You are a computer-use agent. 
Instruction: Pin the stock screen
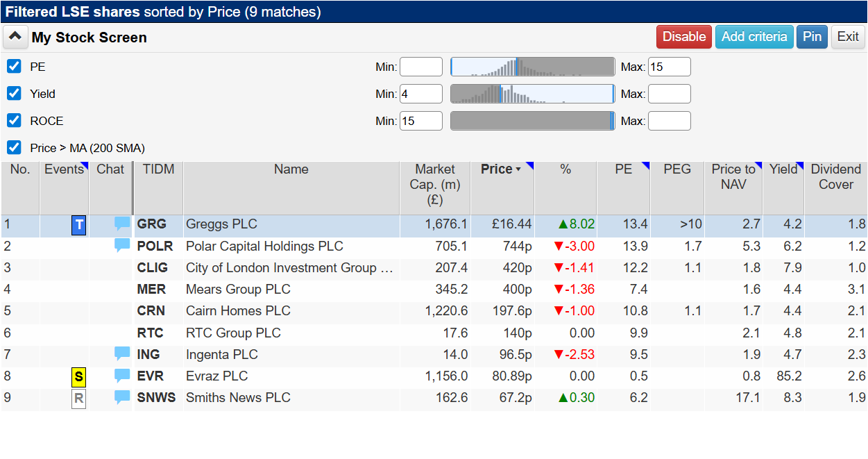click(812, 37)
